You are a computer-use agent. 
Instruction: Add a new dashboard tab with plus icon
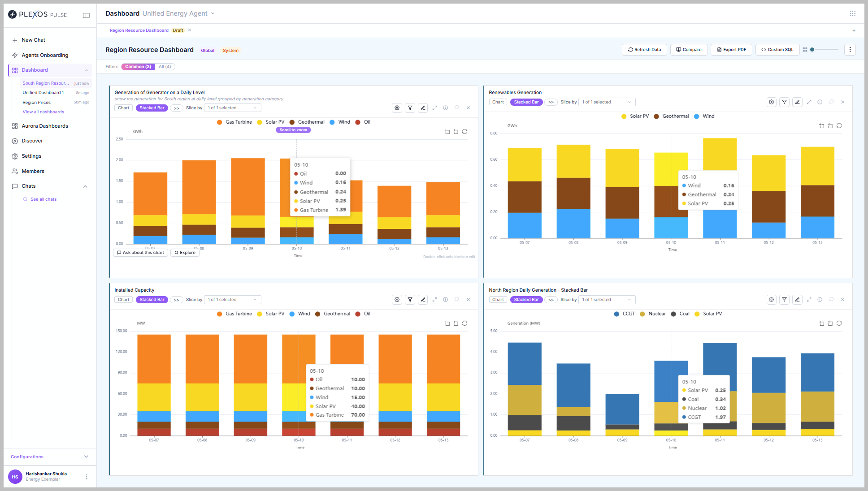pyautogui.click(x=854, y=30)
